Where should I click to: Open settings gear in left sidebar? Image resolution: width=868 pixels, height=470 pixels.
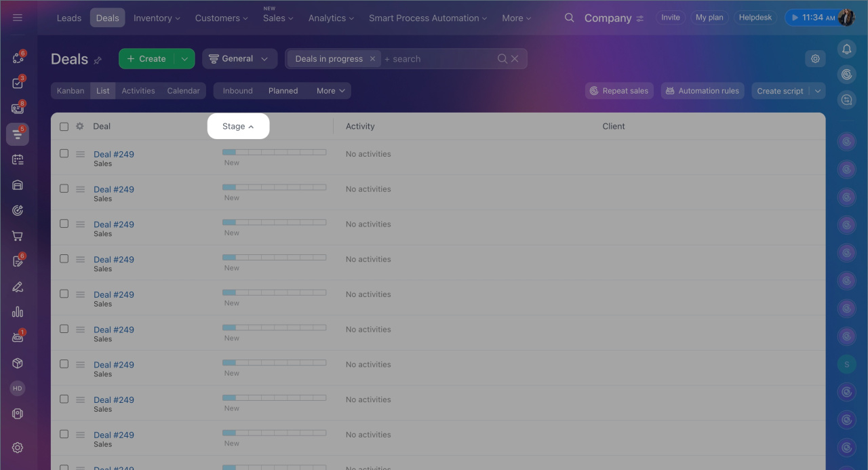click(x=18, y=448)
